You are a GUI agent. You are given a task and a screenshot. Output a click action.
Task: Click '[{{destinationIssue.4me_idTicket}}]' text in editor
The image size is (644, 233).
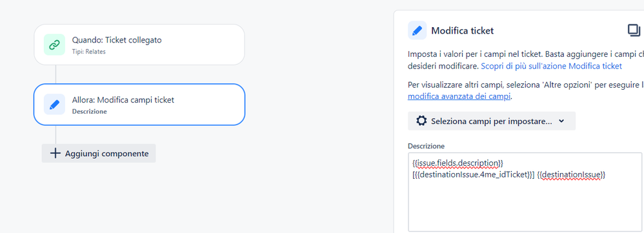(473, 175)
